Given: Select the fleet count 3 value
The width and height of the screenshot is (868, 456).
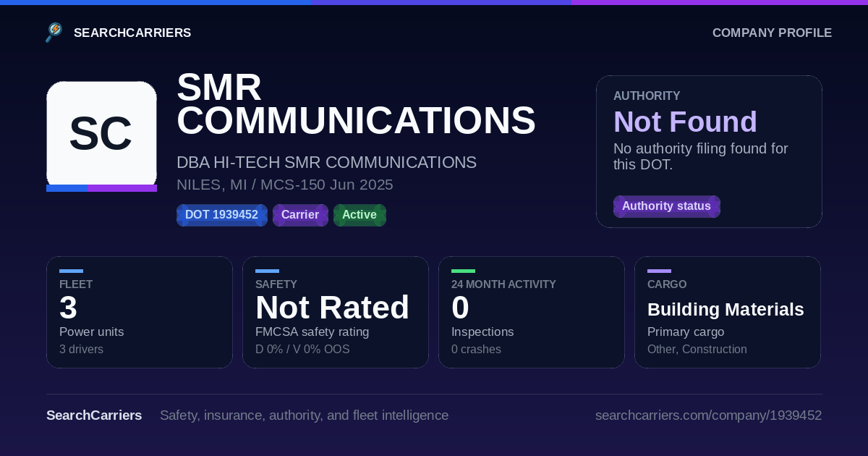Looking at the screenshot, I should [68, 308].
